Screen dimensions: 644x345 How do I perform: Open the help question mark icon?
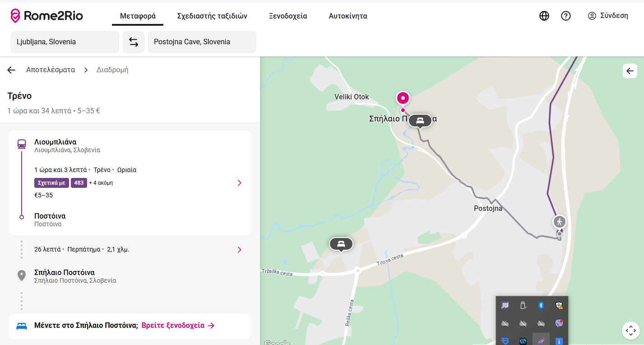(x=566, y=16)
